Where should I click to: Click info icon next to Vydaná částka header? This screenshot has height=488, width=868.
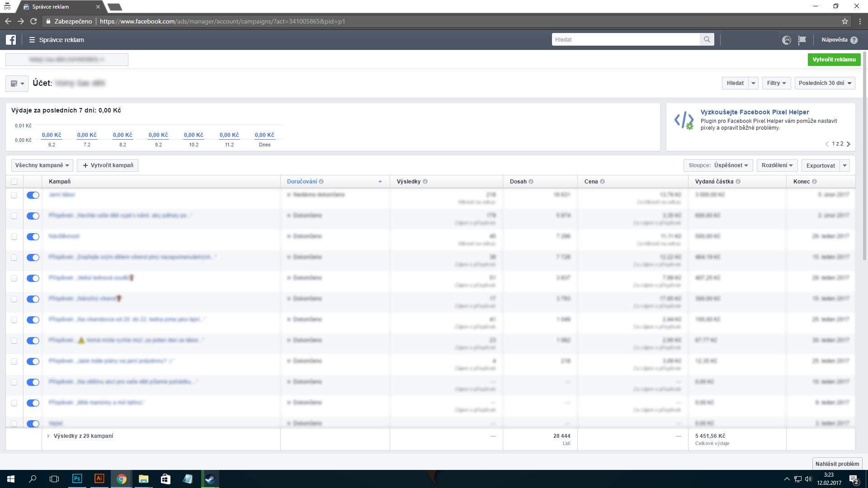[738, 182]
